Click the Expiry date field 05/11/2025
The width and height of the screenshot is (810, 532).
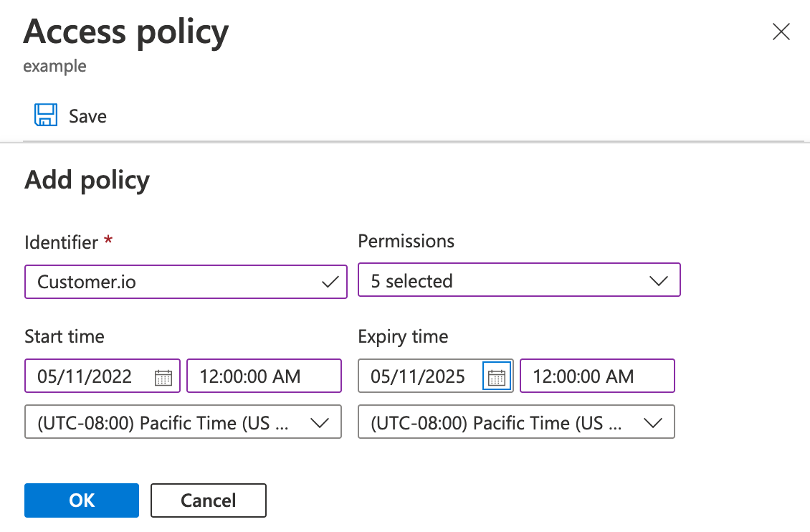point(436,376)
